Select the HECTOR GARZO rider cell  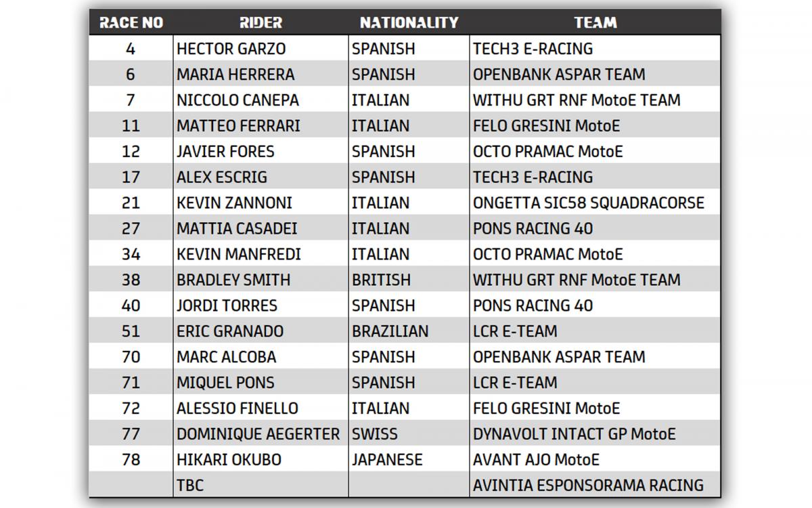pyautogui.click(x=231, y=49)
